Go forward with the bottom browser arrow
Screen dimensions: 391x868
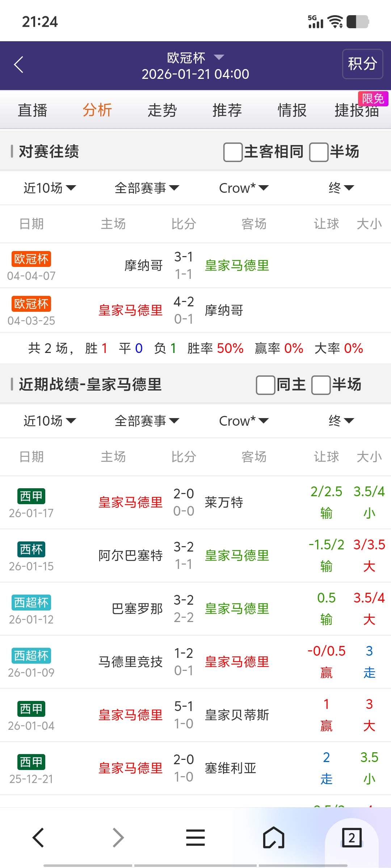tap(118, 837)
